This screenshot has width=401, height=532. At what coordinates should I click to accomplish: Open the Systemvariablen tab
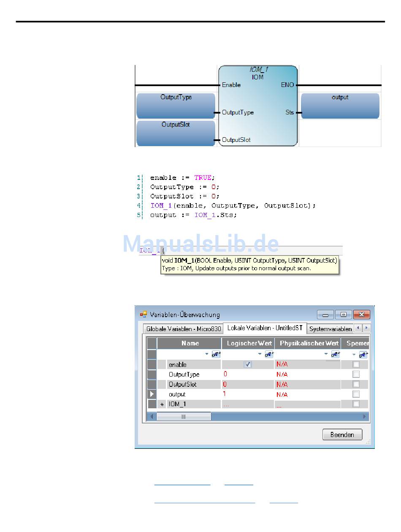(x=330, y=329)
